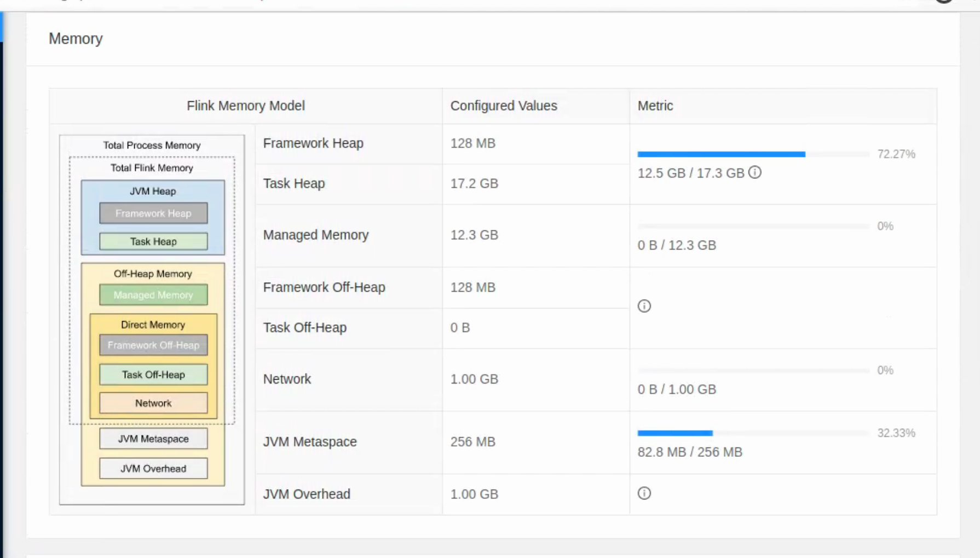Viewport: 980px width, 558px height.
Task: Click the 128 MB Framework Off-Heap value
Action: click(472, 287)
